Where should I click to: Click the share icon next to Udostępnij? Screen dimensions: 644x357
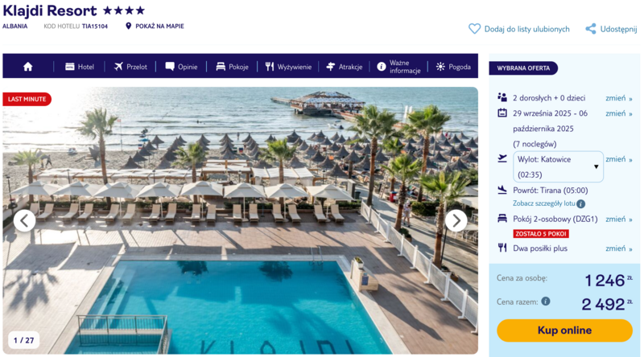point(591,29)
